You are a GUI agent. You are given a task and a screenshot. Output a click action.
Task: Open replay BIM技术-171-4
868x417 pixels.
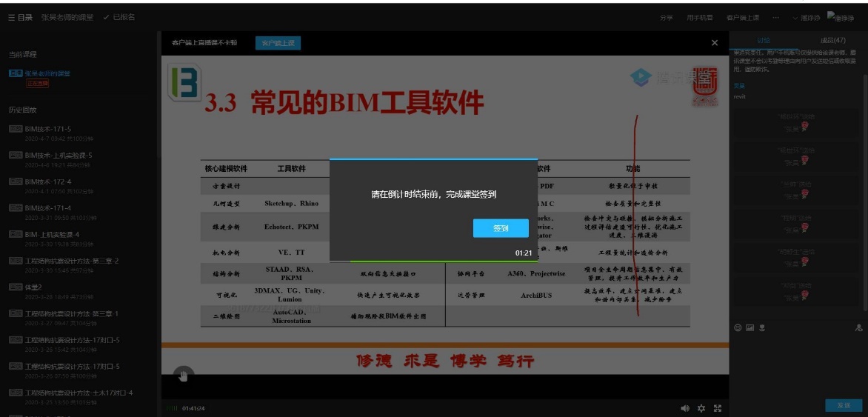point(48,208)
